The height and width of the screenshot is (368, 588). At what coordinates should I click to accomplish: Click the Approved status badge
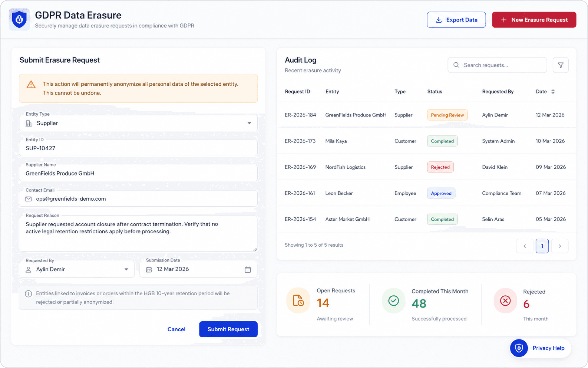click(x=441, y=193)
